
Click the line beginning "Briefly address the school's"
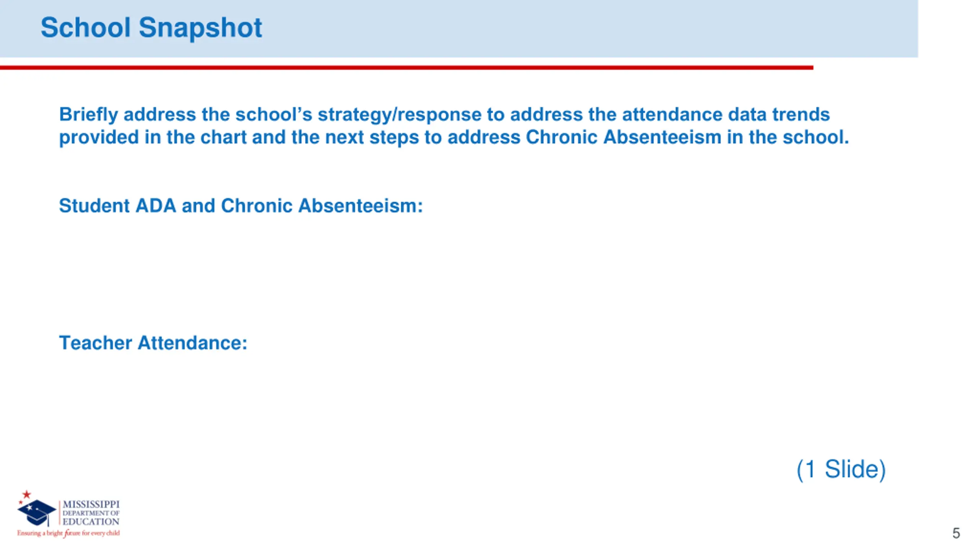[x=444, y=114]
